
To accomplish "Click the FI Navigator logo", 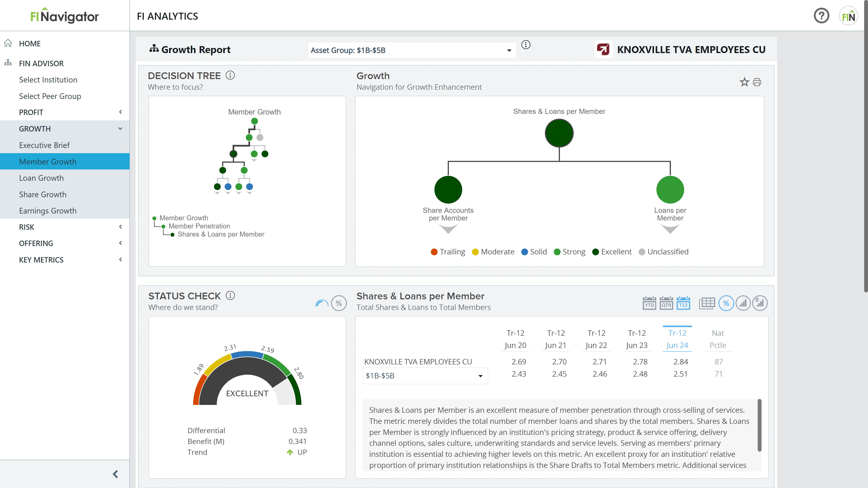I will pos(64,16).
